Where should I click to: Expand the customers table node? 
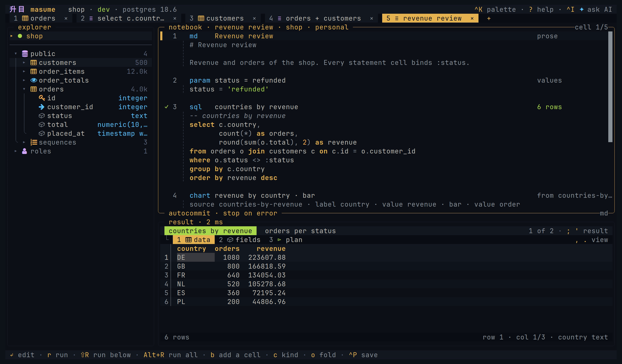[24, 63]
